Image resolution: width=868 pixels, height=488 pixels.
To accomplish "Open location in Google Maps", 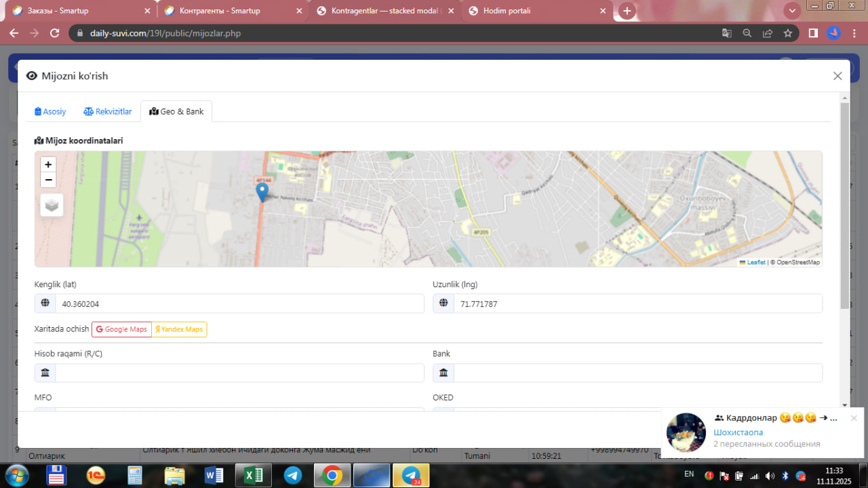I will (x=121, y=329).
